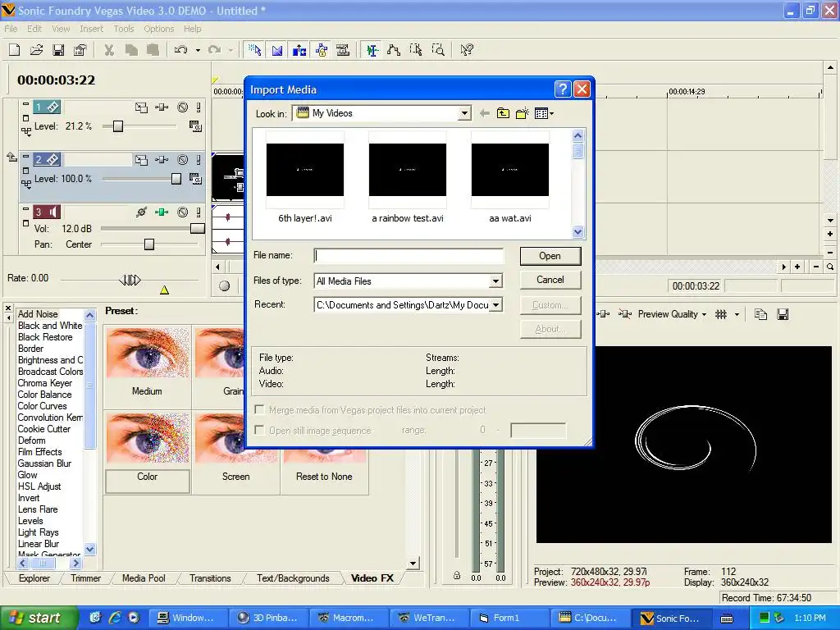This screenshot has width=840, height=630.
Task: Click the What's This help icon
Action: [x=467, y=50]
